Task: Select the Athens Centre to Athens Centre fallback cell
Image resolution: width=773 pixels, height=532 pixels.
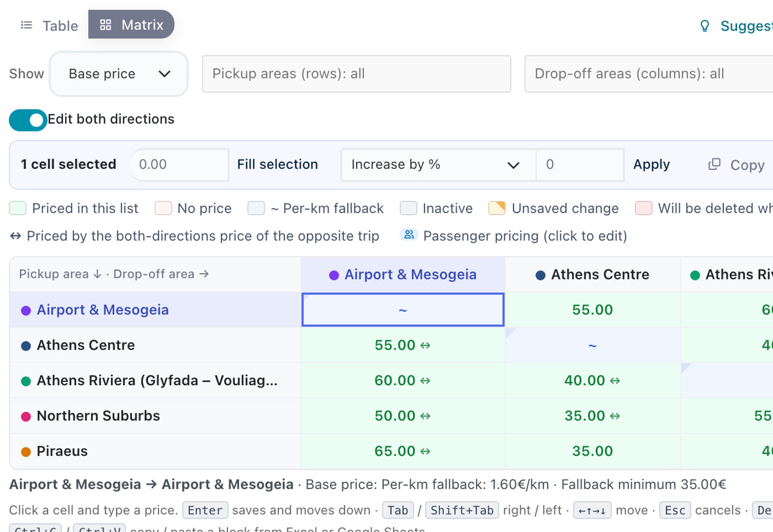Action: click(593, 345)
